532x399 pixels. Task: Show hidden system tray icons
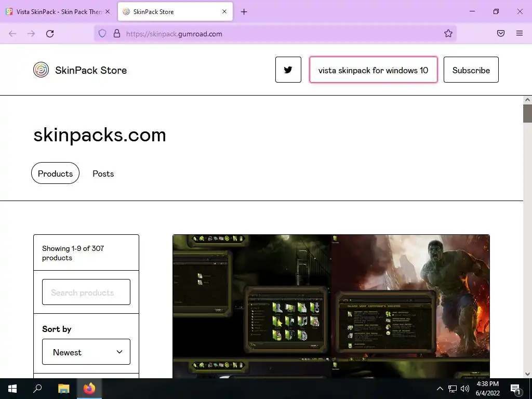point(440,389)
